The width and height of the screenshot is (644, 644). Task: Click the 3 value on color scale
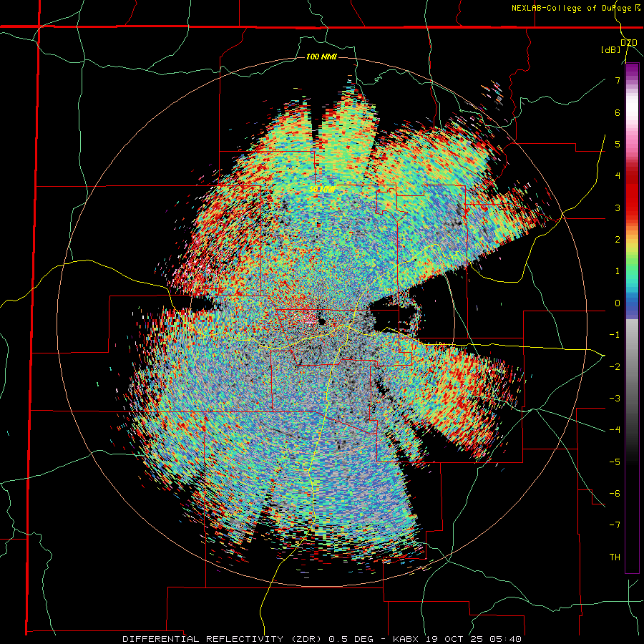[x=618, y=208]
